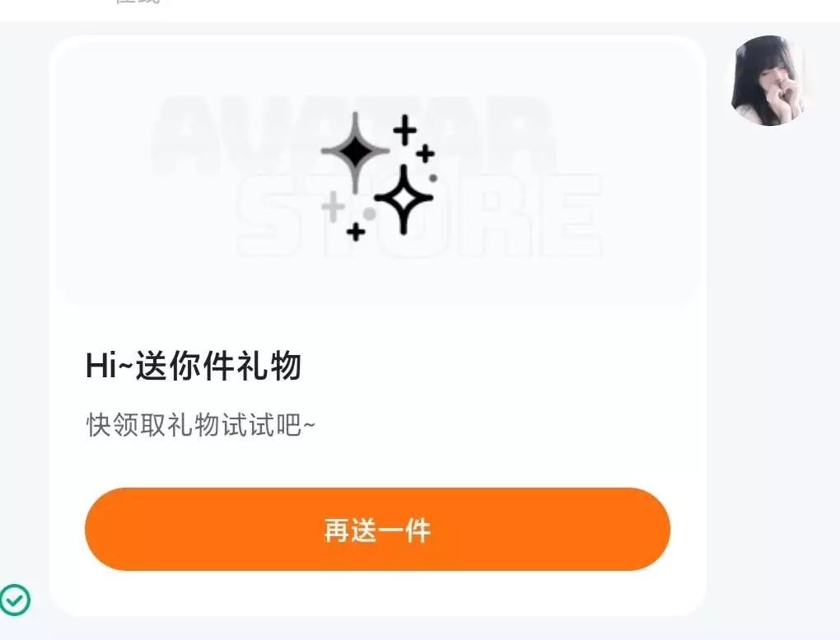Click the faint AVATAR watermark lettering
Image resolution: width=840 pixels, height=640 pixels.
coord(353,134)
